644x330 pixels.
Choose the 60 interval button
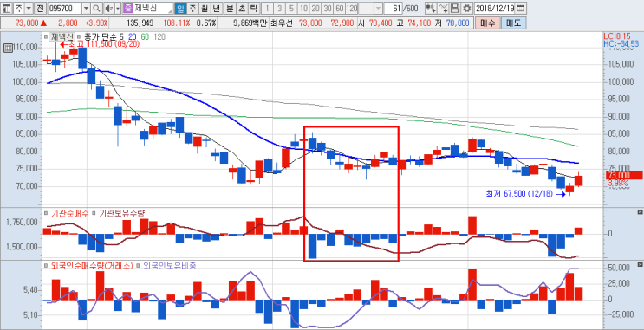[340, 8]
